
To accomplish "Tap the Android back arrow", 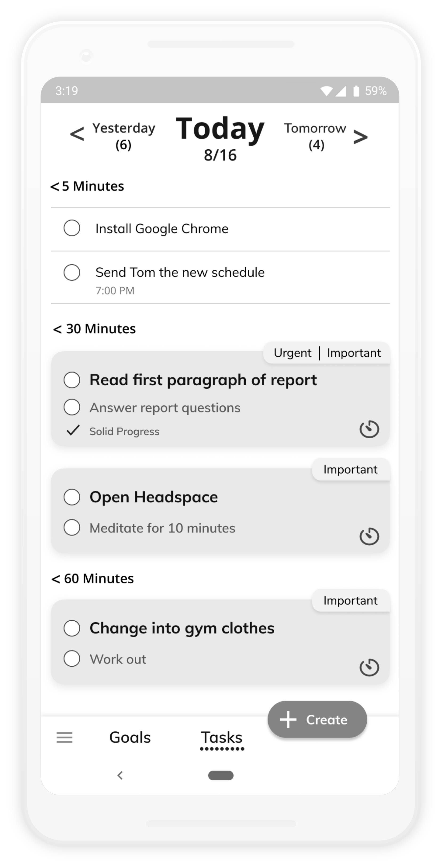I will [120, 775].
